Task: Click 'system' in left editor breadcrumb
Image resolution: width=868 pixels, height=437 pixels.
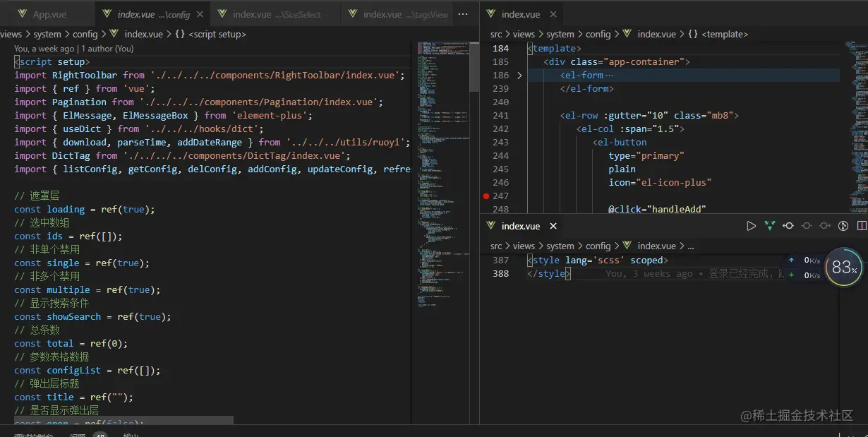Action: pyautogui.click(x=47, y=34)
